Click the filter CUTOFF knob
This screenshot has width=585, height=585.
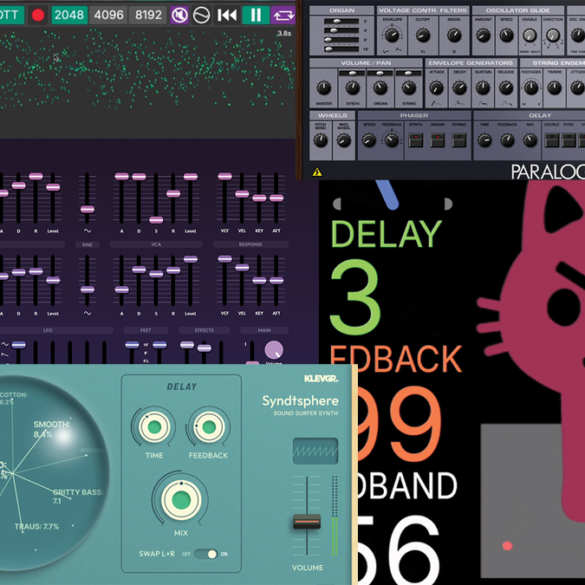coord(423,35)
